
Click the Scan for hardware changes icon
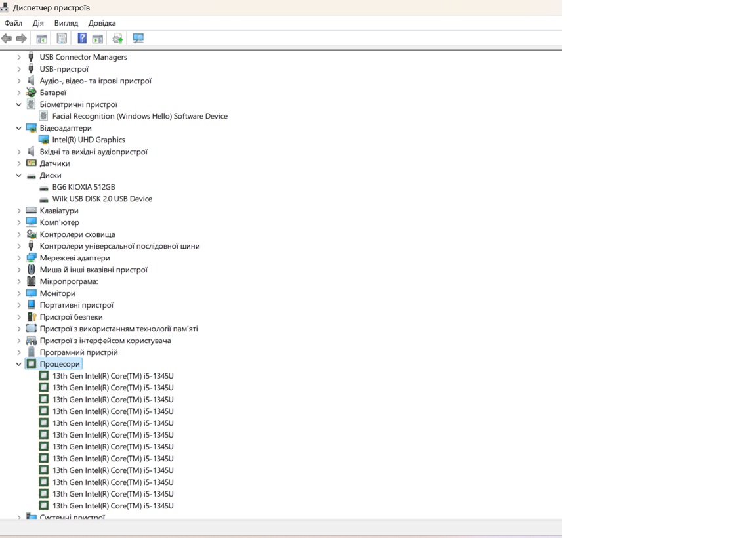click(138, 39)
